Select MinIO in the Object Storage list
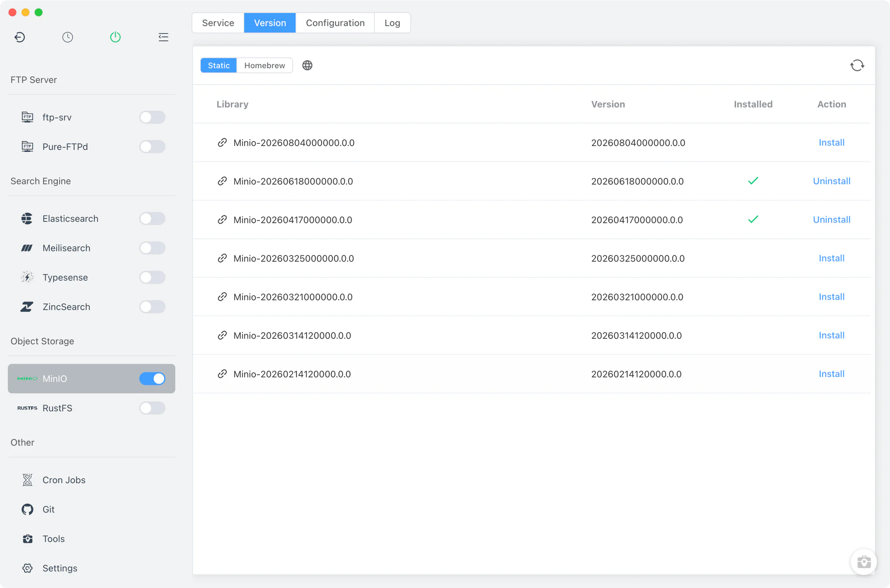Screen dimensions: 890x588 tap(91, 379)
